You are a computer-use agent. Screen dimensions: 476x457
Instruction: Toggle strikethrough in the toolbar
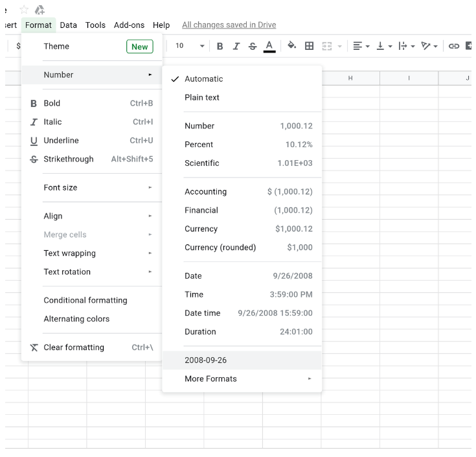[253, 46]
